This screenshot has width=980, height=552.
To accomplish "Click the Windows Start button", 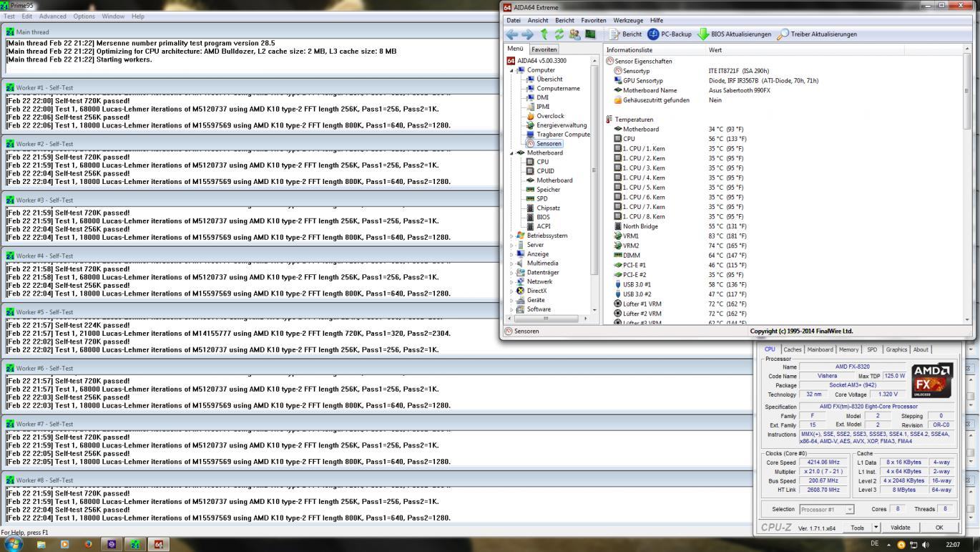I will (x=14, y=544).
